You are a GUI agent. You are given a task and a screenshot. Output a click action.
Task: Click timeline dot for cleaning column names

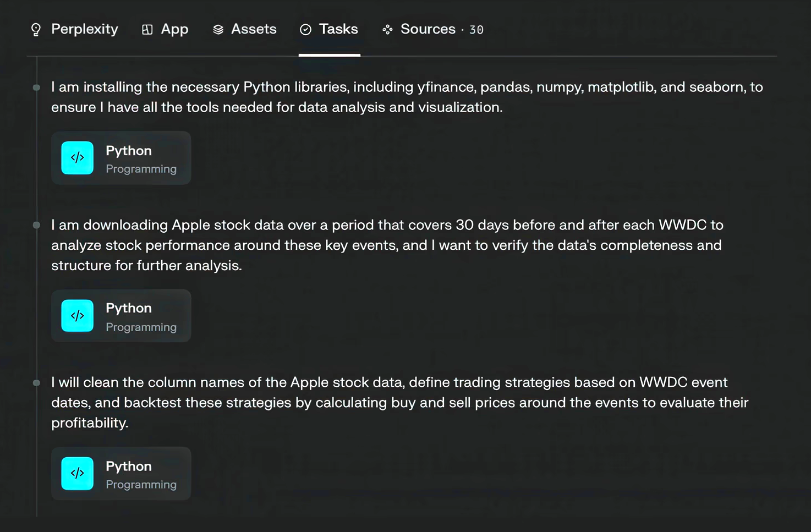[36, 383]
